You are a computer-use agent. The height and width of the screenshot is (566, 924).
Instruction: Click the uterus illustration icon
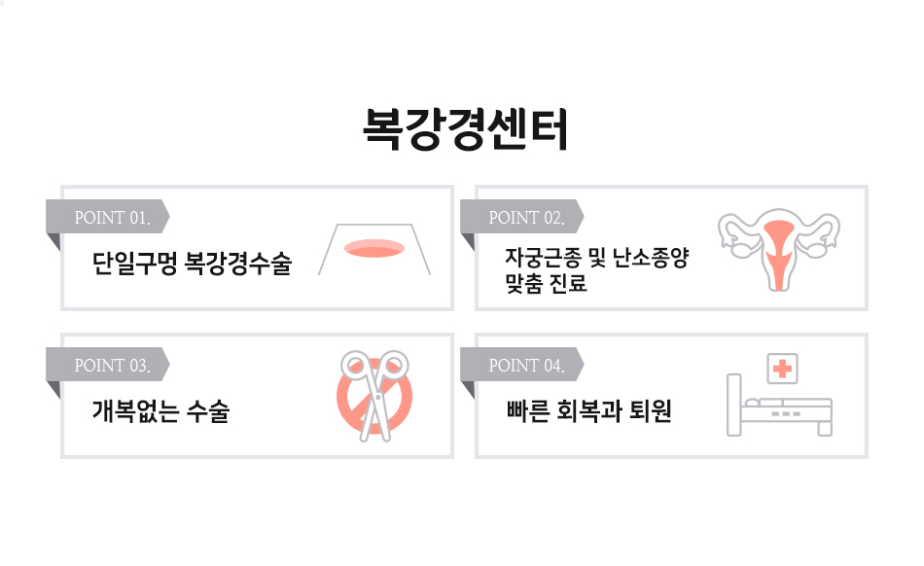point(778,250)
